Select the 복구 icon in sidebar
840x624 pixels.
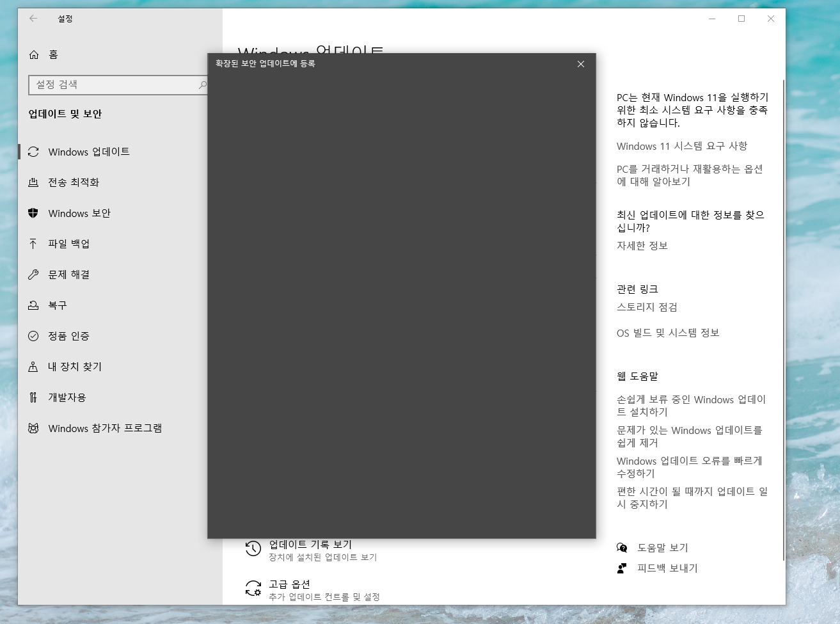(33, 305)
